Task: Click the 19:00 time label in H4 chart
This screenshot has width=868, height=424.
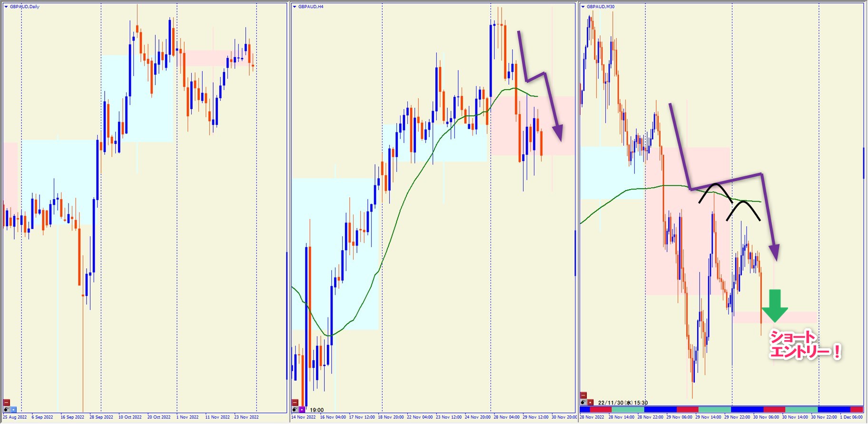Action: point(316,410)
